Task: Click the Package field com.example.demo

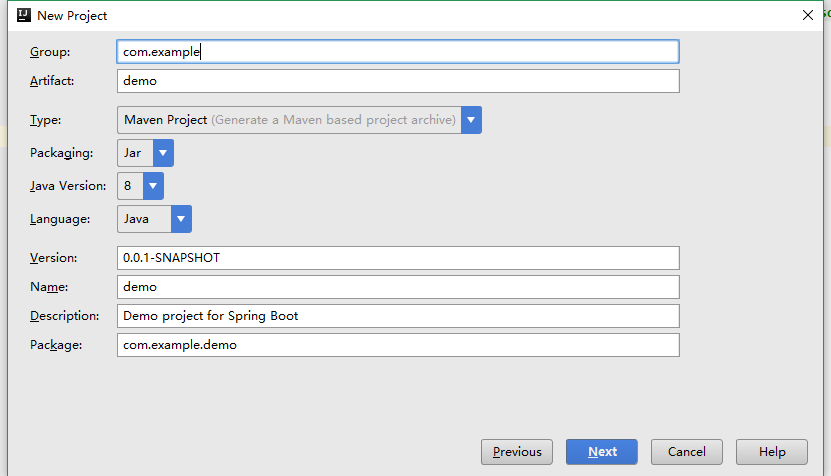Action: [398, 345]
